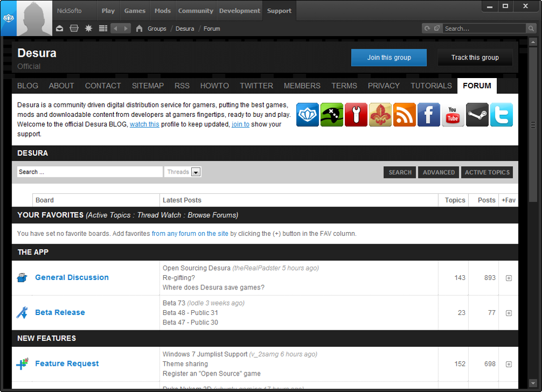Open the Development menu
The image size is (542, 392).
coord(240,11)
